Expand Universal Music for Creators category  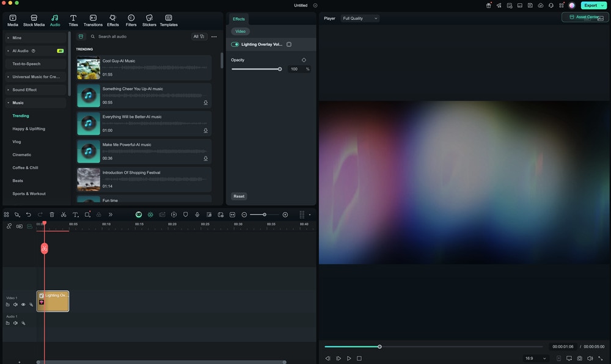(x=36, y=77)
